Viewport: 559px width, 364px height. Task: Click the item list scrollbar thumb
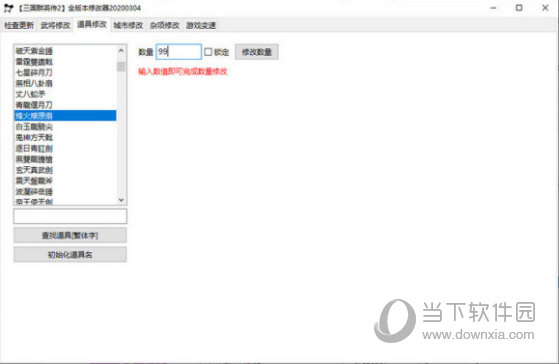[121, 66]
